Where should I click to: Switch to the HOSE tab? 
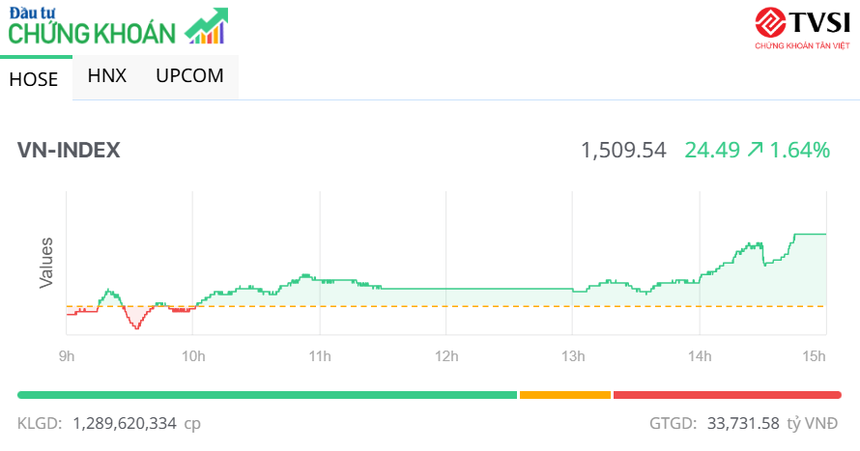[34, 80]
